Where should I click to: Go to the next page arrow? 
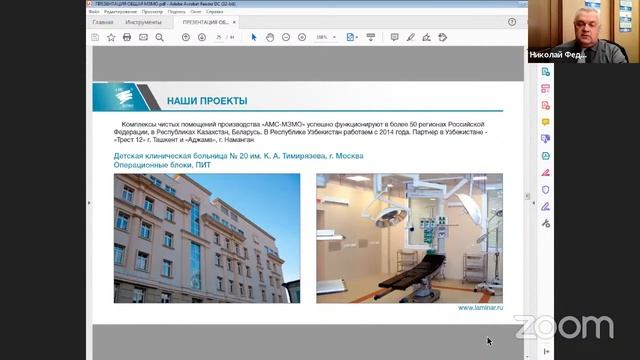[x=202, y=37]
